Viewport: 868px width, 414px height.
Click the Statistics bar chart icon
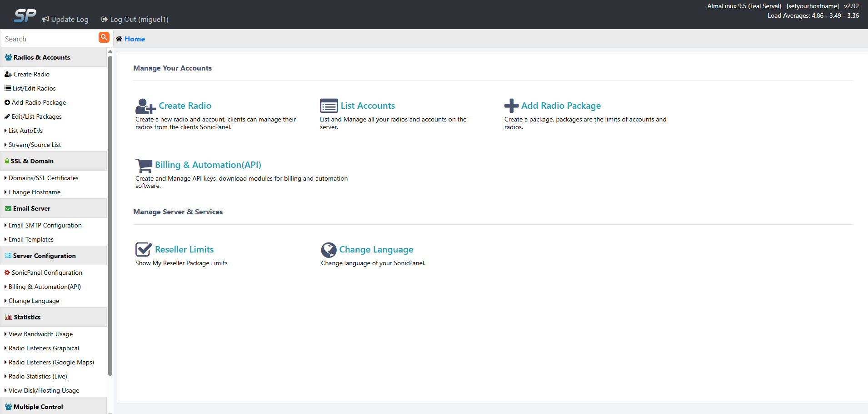click(x=8, y=317)
